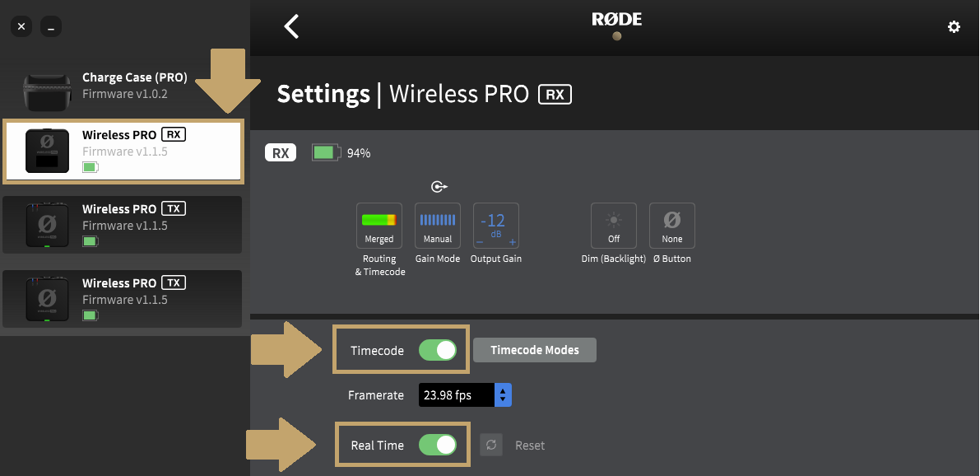Viewport: 980px width, 476px height.
Task: Toggle the Timecode switch off
Action: 438,350
